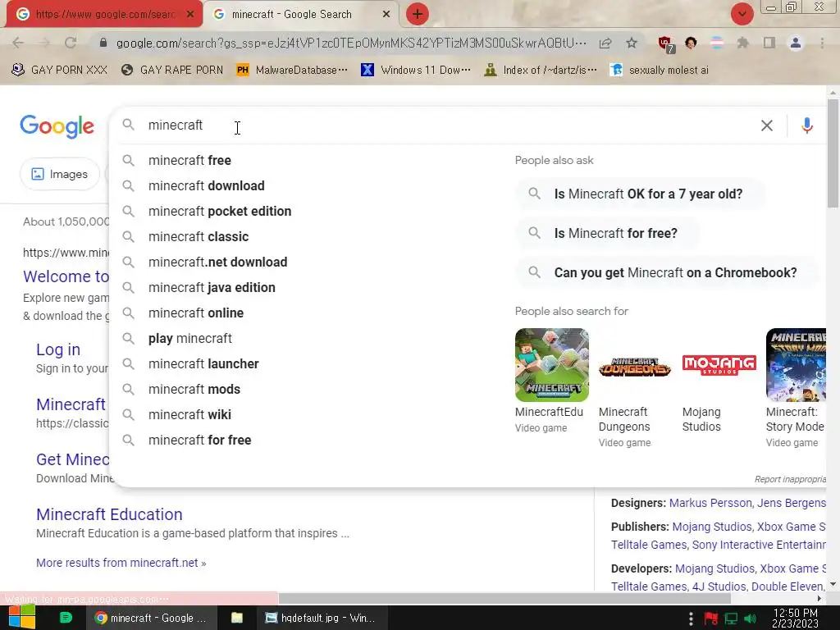Choose suggestion 'minecraft for free'
The width and height of the screenshot is (840, 630).
tap(200, 441)
